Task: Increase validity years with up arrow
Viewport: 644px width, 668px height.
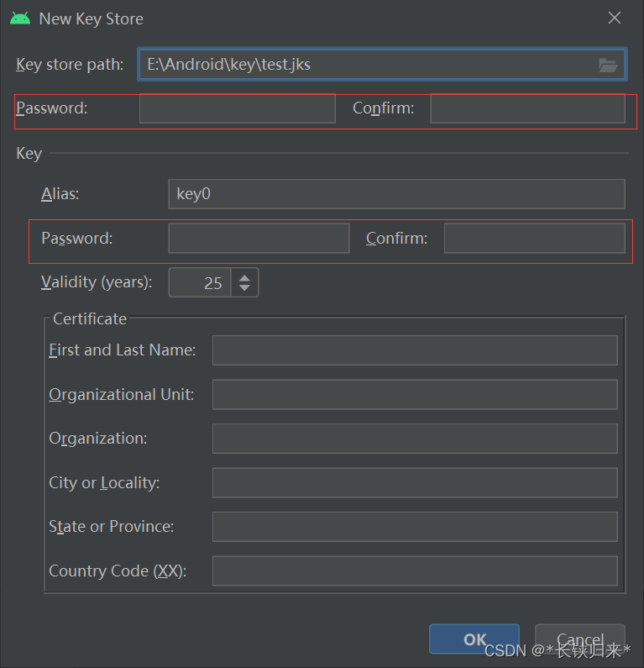Action: click(x=244, y=278)
